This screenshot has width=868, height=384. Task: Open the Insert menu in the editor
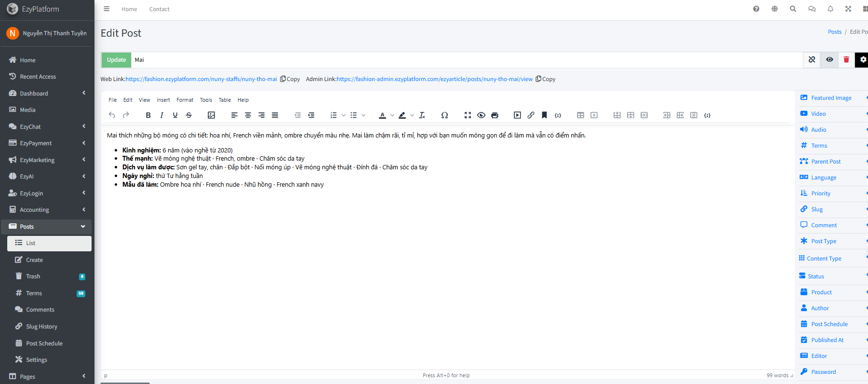click(x=163, y=100)
